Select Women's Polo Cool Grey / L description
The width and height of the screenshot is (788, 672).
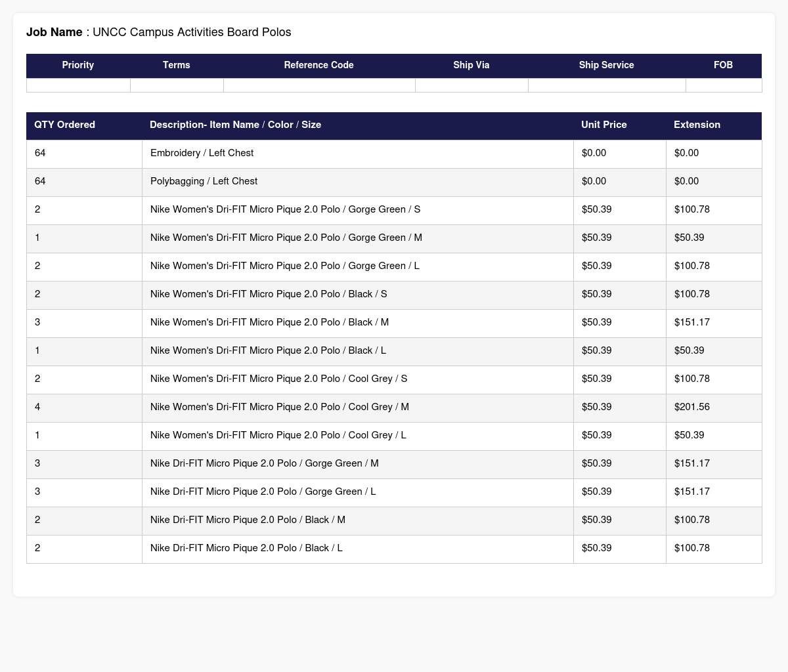tap(278, 435)
